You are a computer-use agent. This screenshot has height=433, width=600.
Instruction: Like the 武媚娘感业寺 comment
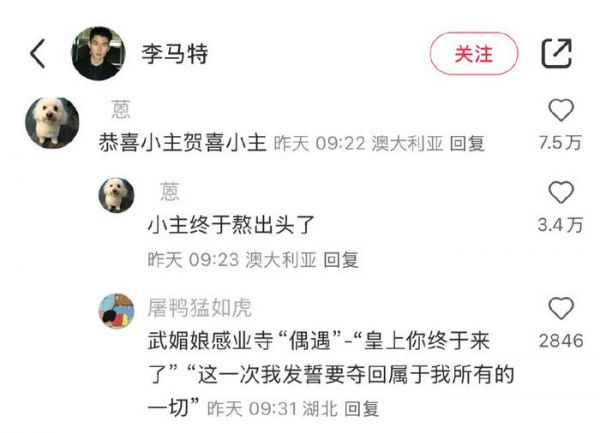click(561, 308)
